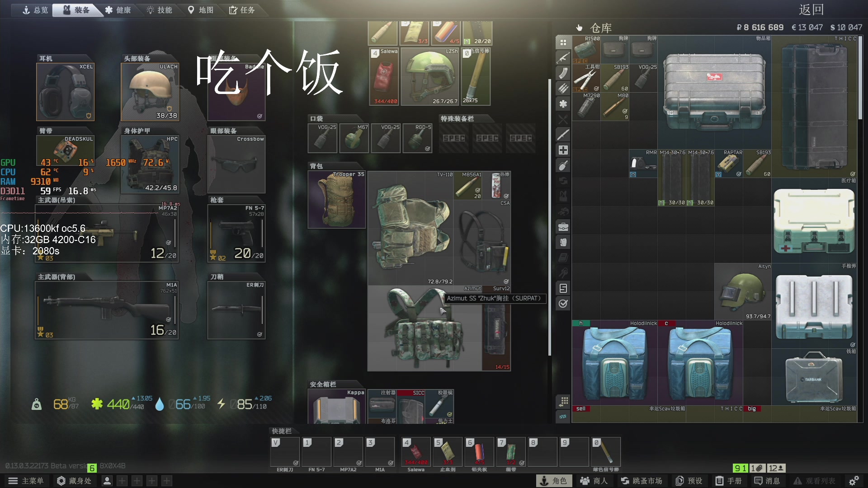Open 手册 handbook
This screenshot has width=868, height=488.
729,481
